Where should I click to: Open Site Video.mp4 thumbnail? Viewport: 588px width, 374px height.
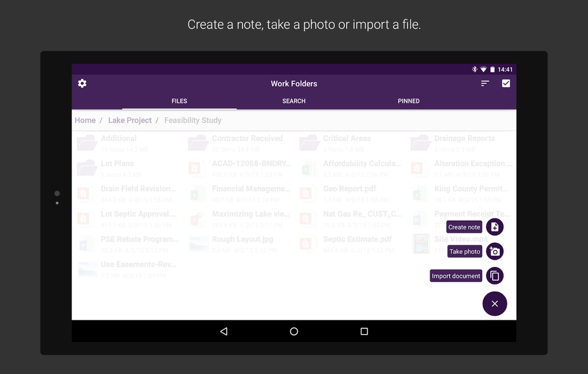point(421,244)
